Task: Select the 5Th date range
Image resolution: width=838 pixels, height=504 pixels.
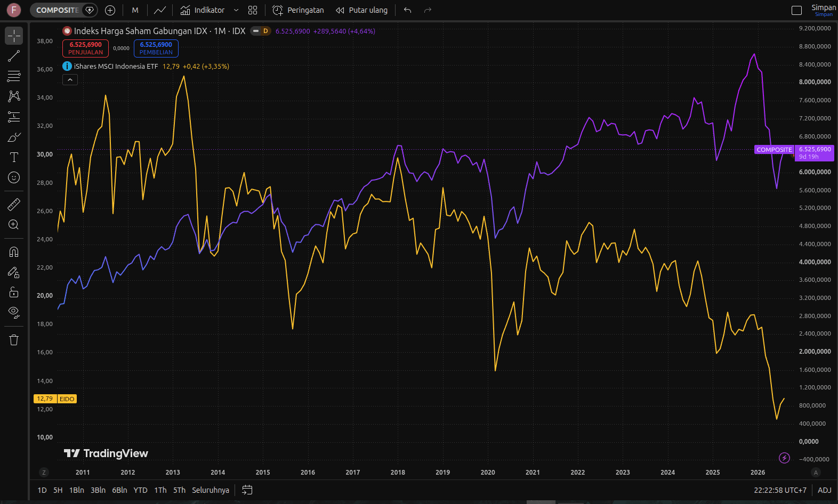Action: [180, 490]
